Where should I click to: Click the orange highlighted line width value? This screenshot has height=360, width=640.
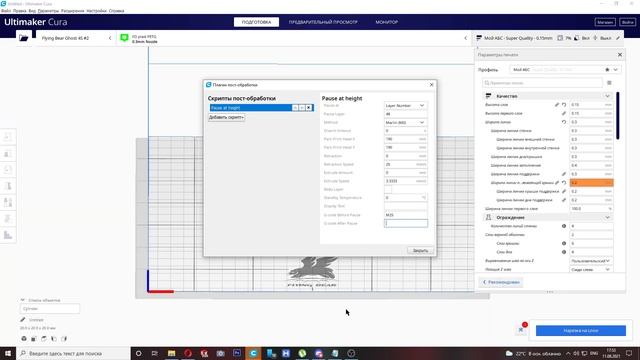591,182
